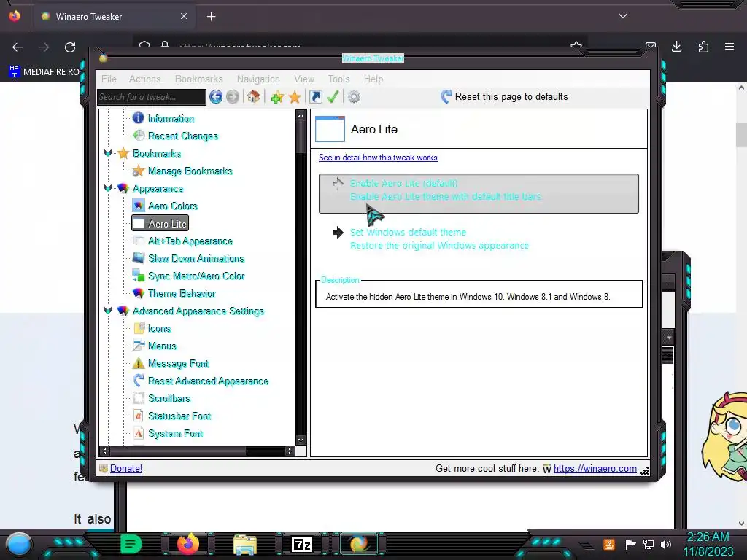Click the System Font letter A icon
The height and width of the screenshot is (560, 747).
[139, 433]
